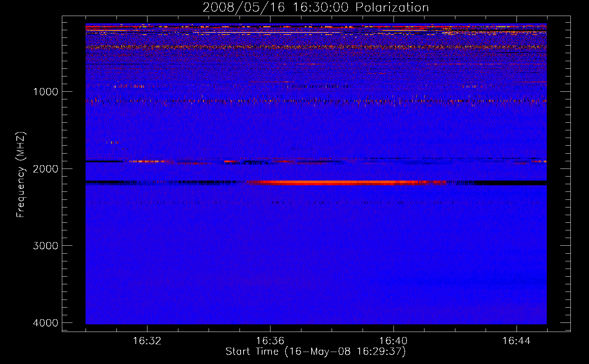Click the 16:32 time tick label
Viewport: 589px width, 364px height.
(147, 341)
